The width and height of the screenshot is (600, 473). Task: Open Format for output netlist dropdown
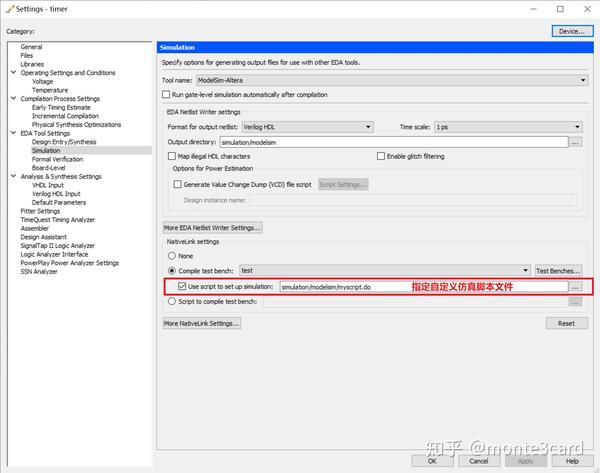308,127
